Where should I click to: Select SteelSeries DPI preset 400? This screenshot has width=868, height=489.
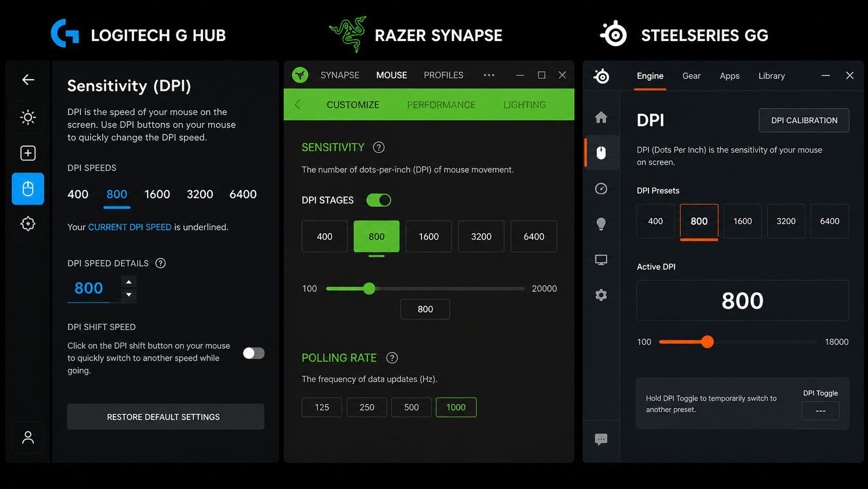coord(656,221)
